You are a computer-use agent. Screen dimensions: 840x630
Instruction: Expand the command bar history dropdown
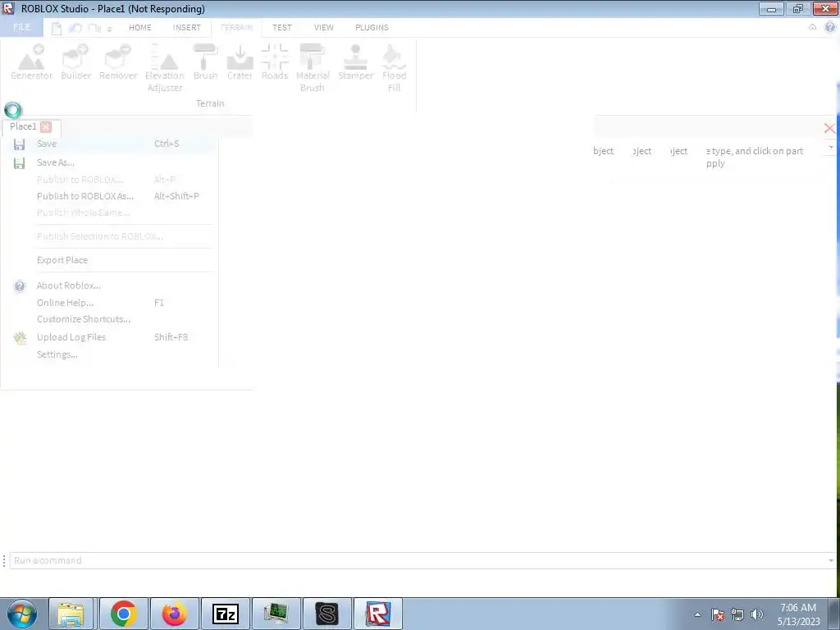tap(831, 561)
